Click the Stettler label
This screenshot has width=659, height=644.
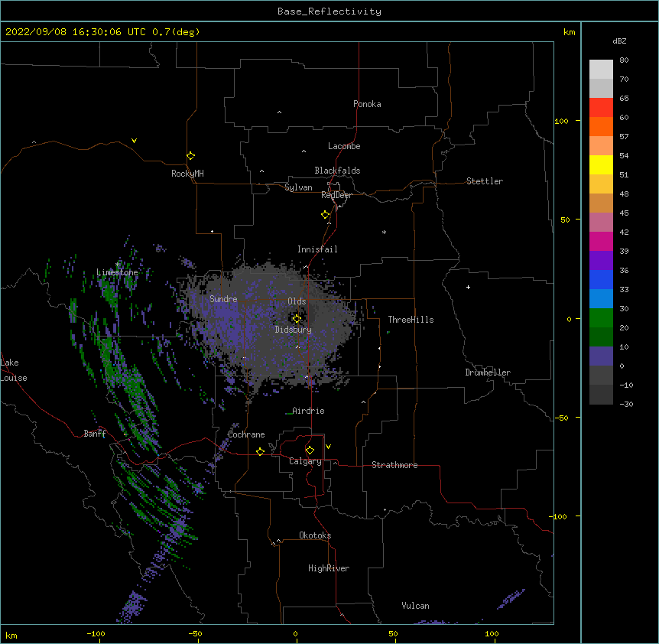tap(485, 181)
